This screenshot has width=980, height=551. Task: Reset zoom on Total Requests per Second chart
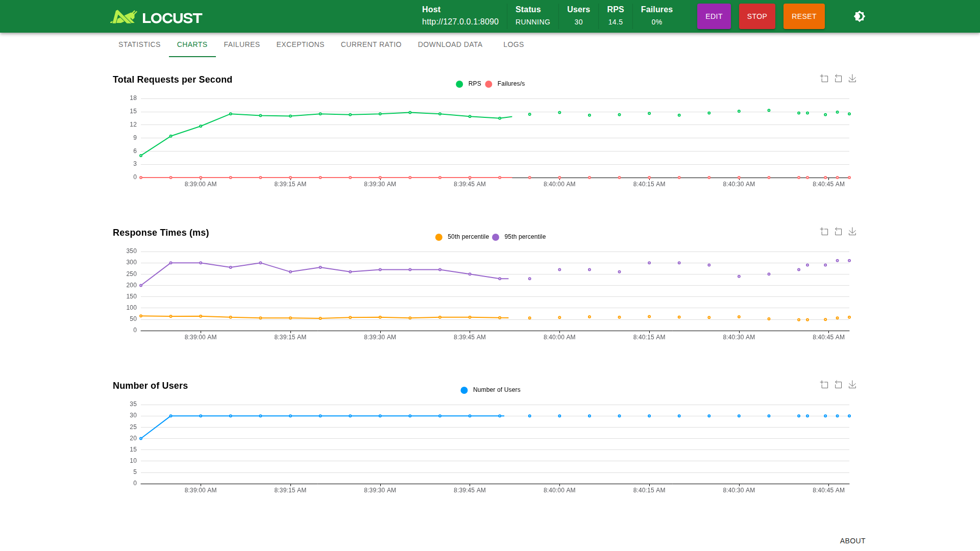pos(838,79)
